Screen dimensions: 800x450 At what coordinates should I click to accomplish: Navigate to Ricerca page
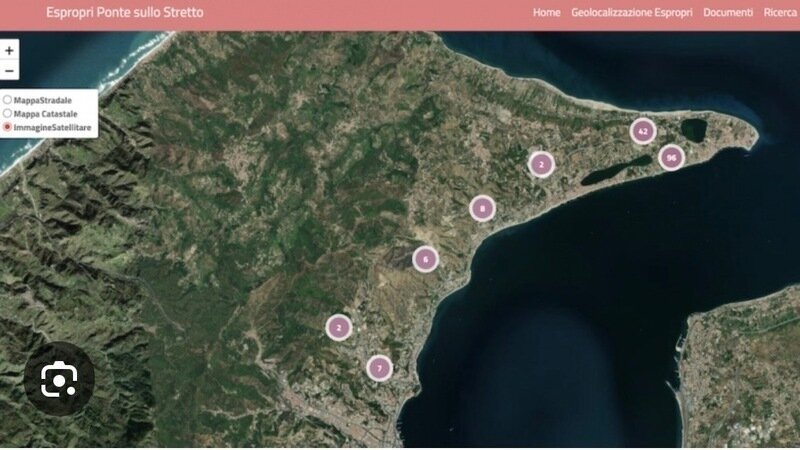tap(780, 13)
